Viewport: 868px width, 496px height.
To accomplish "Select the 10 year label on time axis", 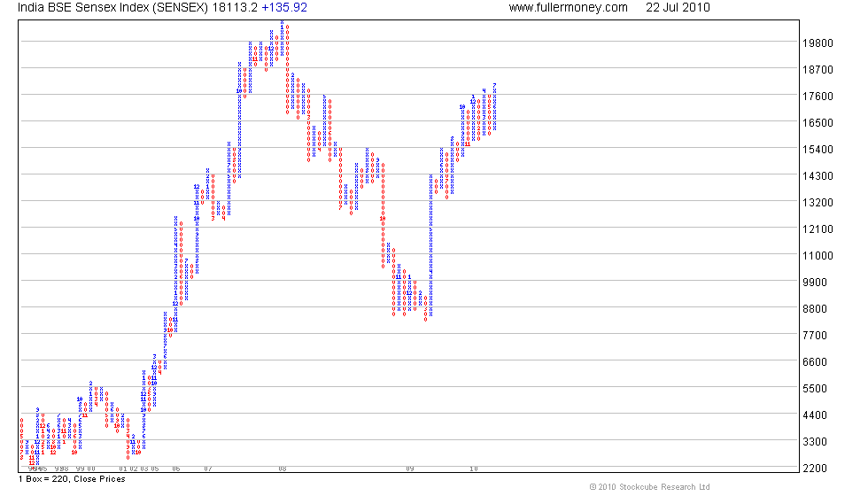I will [473, 469].
